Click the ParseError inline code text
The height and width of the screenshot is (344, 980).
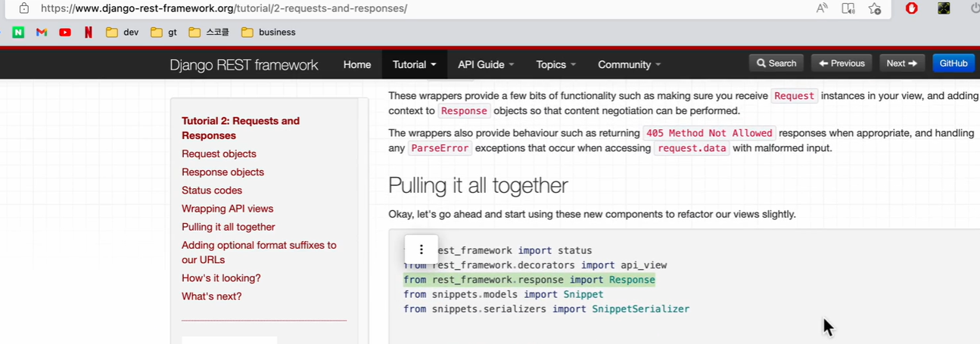click(x=440, y=148)
